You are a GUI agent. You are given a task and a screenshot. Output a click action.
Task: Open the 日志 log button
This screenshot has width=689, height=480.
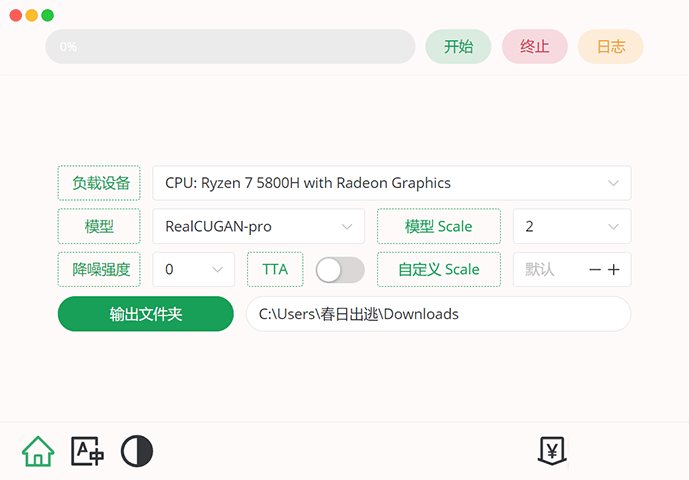point(610,47)
